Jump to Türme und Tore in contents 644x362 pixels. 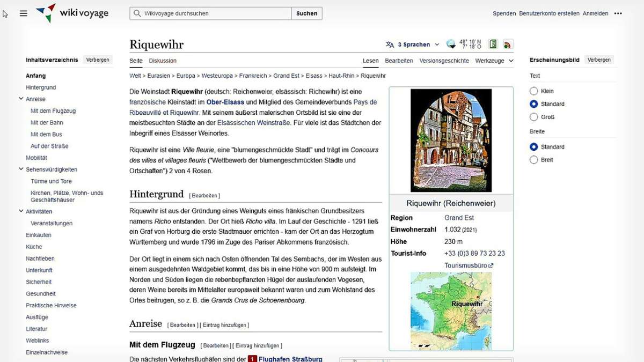pyautogui.click(x=51, y=181)
